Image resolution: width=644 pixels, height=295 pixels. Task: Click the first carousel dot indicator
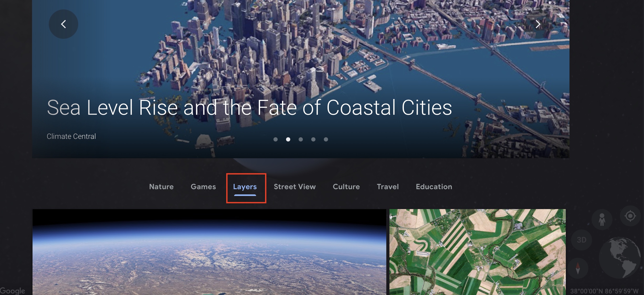tap(275, 139)
